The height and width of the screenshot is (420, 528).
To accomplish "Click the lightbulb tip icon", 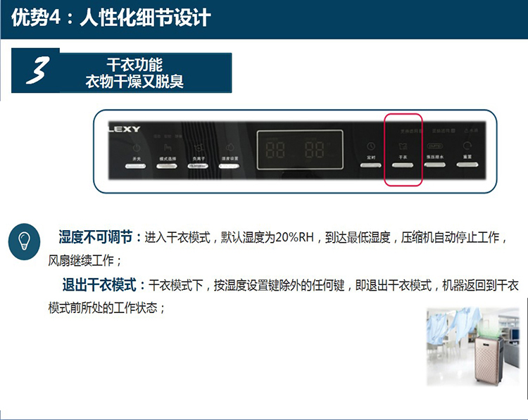I will (x=24, y=241).
